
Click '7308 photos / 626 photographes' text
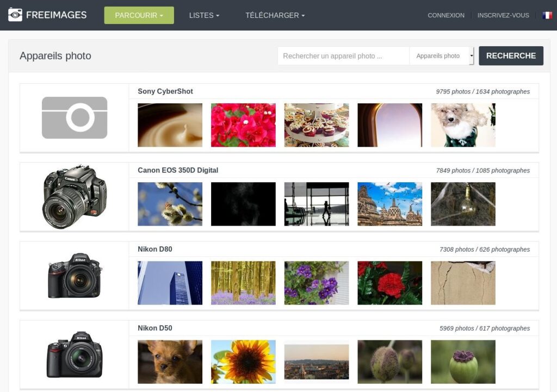[x=485, y=249]
